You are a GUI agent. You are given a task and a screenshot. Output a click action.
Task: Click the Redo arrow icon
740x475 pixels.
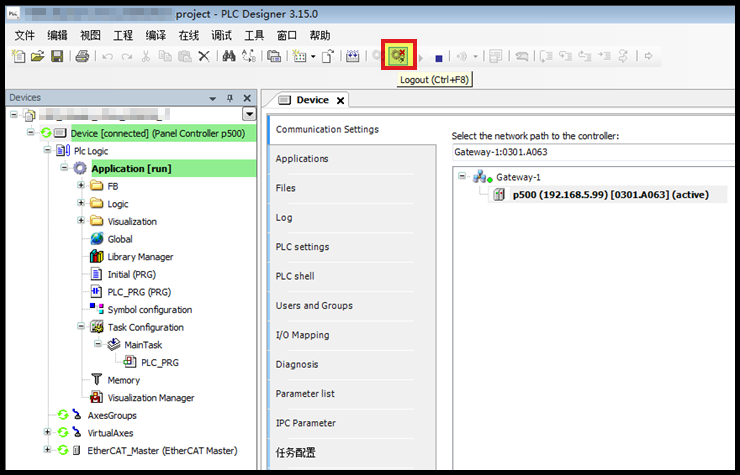pos(126,57)
